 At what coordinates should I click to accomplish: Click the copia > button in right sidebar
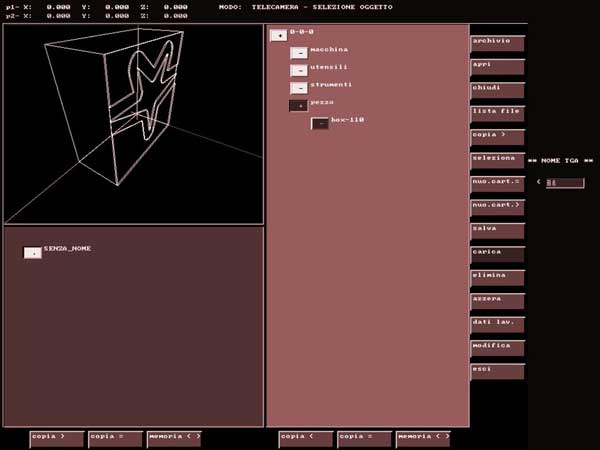(x=497, y=138)
